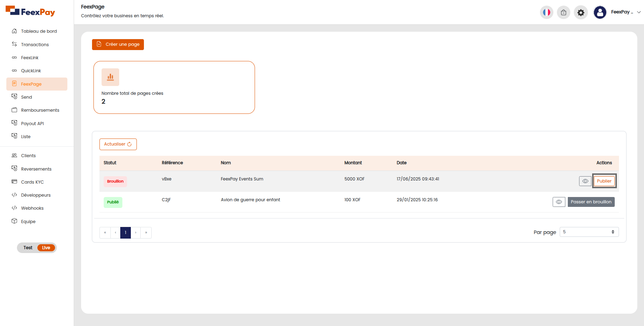Open Cards KYC menu item
This screenshot has height=326, width=644.
(37, 182)
